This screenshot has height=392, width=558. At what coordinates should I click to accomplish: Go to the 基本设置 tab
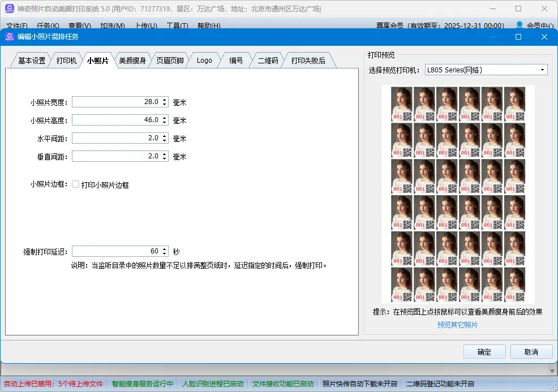click(32, 61)
